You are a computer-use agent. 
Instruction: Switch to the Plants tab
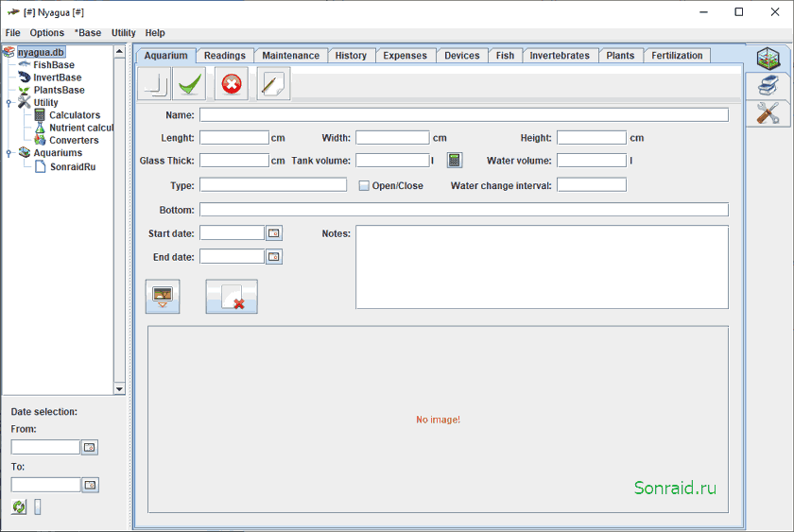tap(620, 56)
